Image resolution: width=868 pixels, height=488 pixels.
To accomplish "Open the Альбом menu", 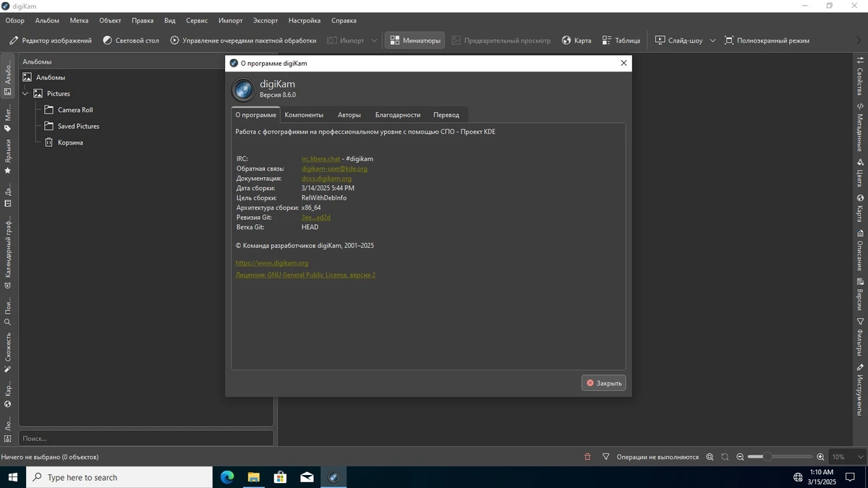I will 47,20.
